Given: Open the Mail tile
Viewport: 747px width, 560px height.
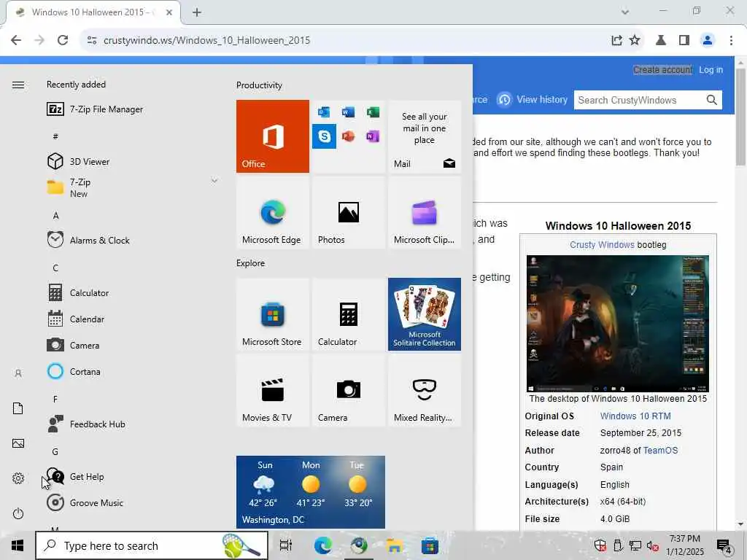Looking at the screenshot, I should tap(425, 136).
